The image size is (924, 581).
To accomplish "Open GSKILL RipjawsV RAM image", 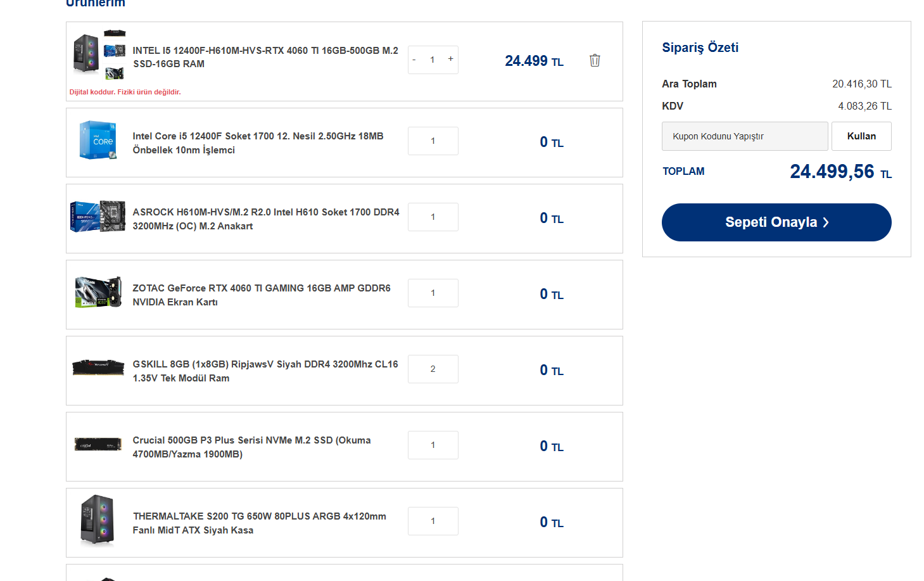I will click(98, 367).
